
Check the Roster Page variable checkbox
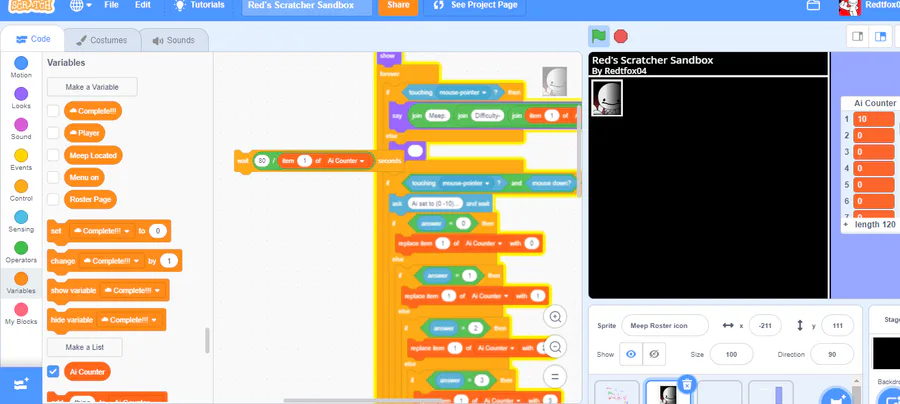point(53,200)
